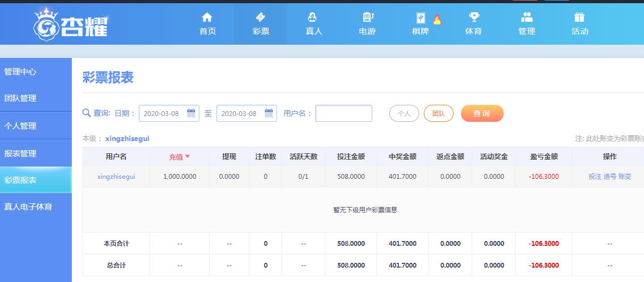Select the 真人 live dealer icon
The width and height of the screenshot is (644, 282).
tap(314, 18)
